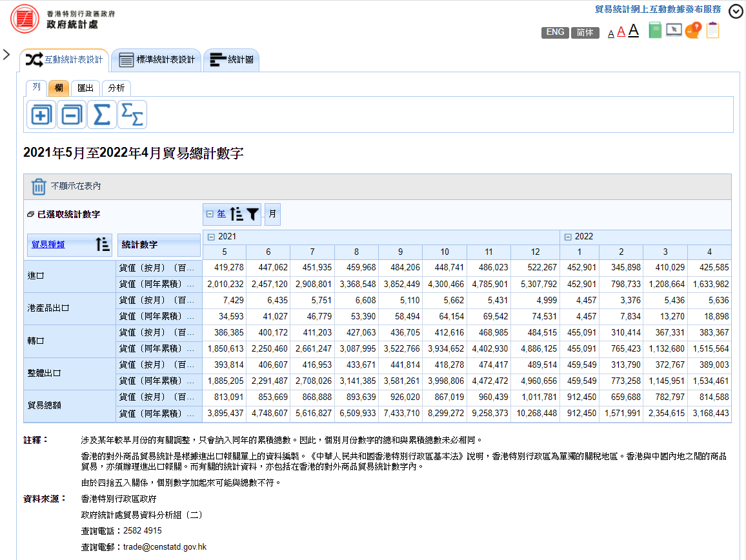The width and height of the screenshot is (746, 560).
Task: Select the medium red font size A
Action: pyautogui.click(x=621, y=32)
